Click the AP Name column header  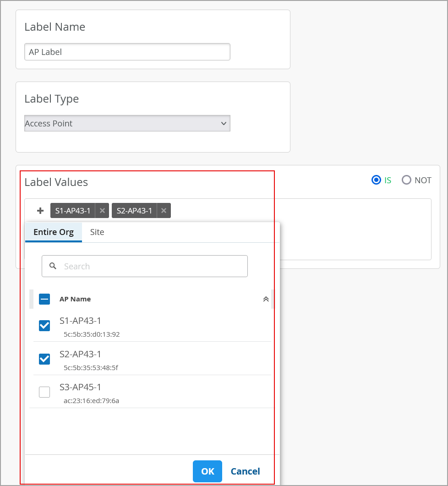click(x=75, y=299)
